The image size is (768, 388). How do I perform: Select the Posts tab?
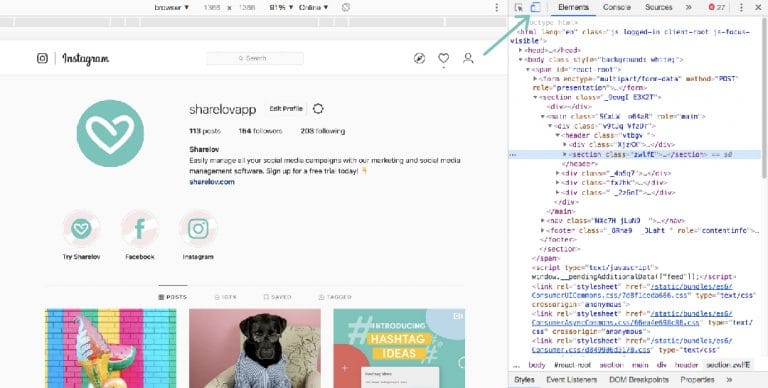pyautogui.click(x=172, y=297)
